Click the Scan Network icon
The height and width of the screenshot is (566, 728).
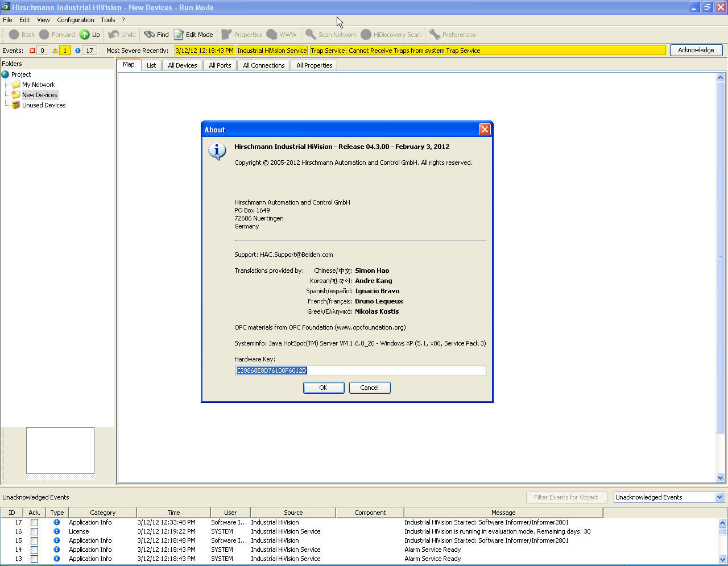[311, 35]
